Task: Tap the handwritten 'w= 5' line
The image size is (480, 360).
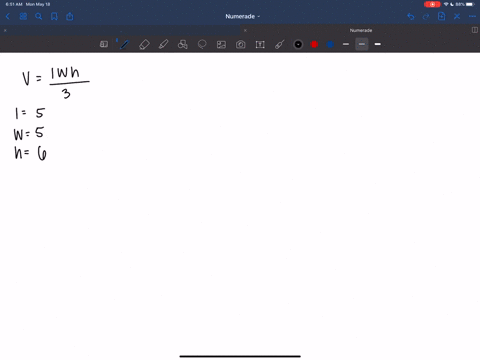Action: (x=29, y=133)
